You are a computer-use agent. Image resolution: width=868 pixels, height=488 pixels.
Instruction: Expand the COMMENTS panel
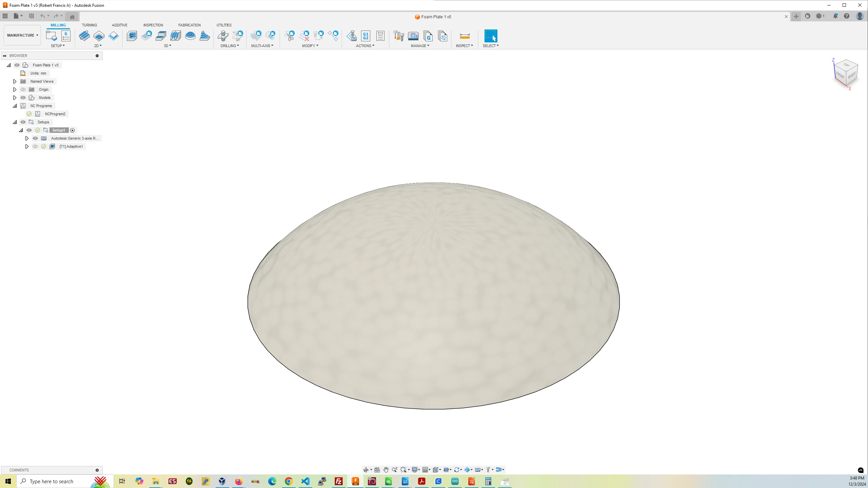97,470
